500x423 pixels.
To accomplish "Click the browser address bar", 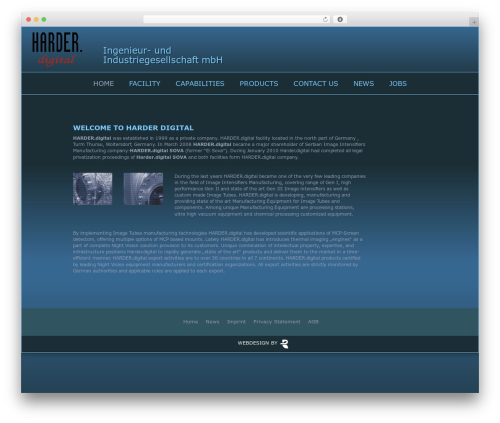I will point(237,20).
